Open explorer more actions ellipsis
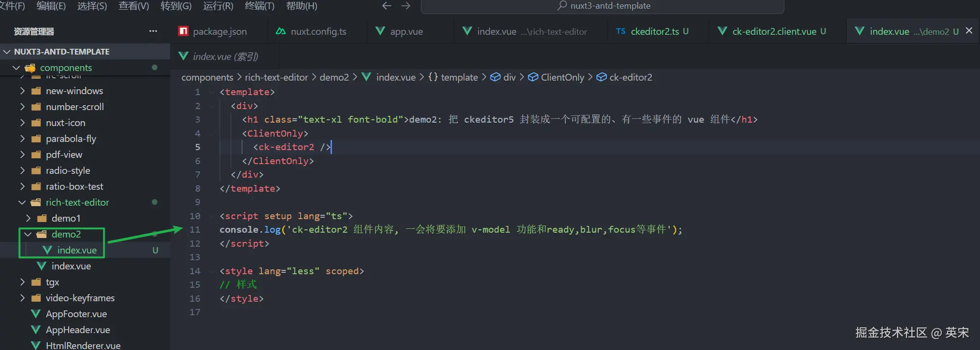Viewport: 980px width, 350px height. click(x=153, y=31)
